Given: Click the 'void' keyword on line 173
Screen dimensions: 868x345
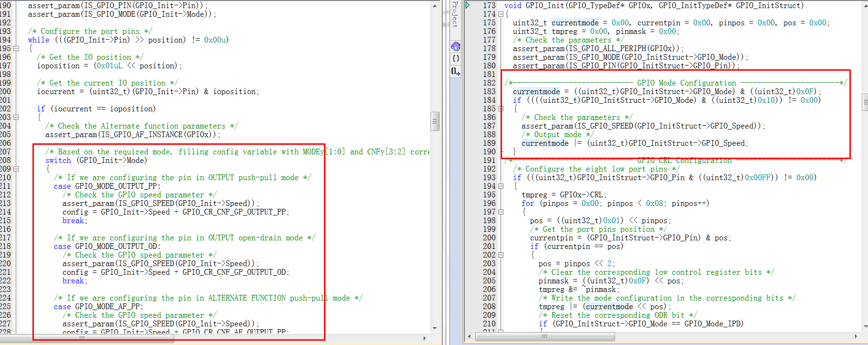Looking at the screenshot, I should point(513,6).
